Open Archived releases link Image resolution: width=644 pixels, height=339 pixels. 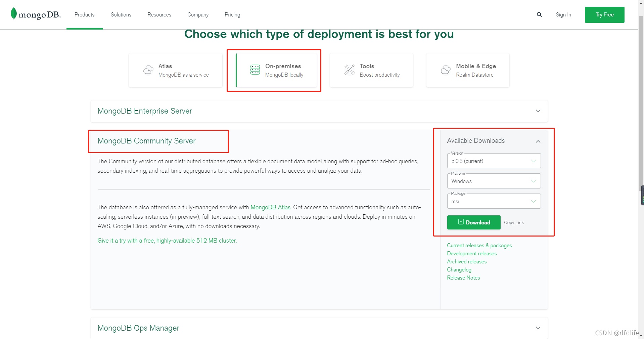pos(467,262)
